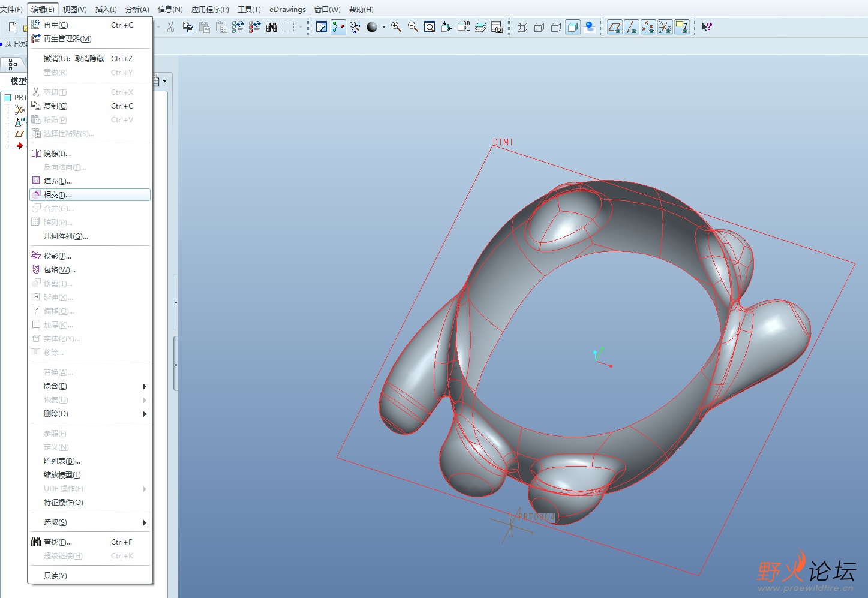Image resolution: width=868 pixels, height=598 pixels.
Task: Click the redraw view toolbar icon
Action: tap(322, 27)
